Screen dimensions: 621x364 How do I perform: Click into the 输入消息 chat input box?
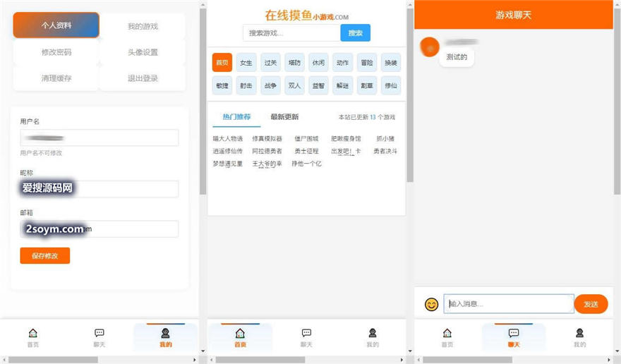(x=508, y=304)
